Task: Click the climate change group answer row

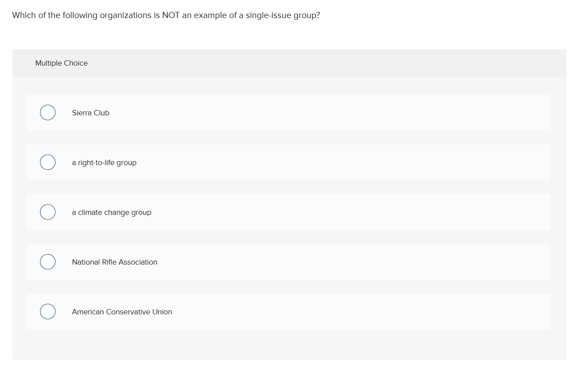Action: [288, 212]
